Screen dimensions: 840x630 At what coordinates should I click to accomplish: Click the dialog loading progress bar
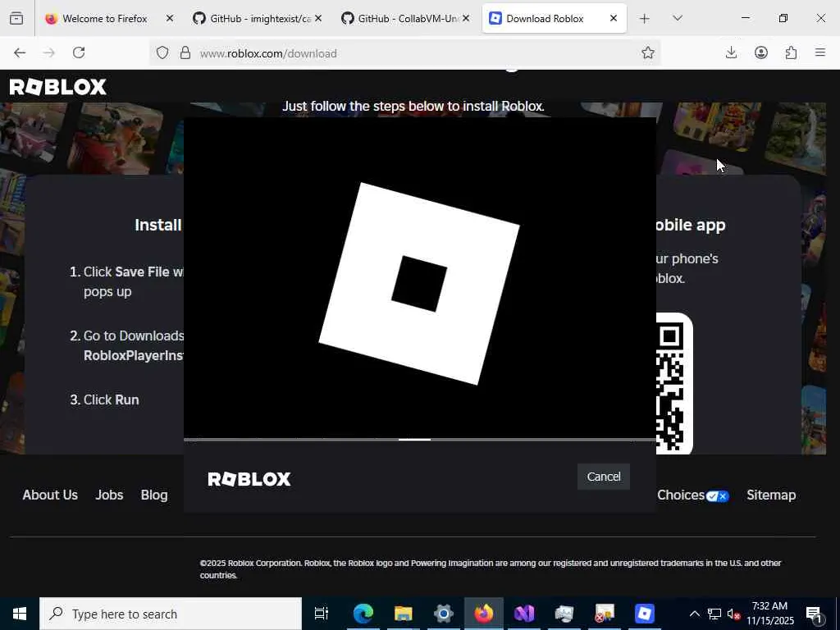pos(419,440)
